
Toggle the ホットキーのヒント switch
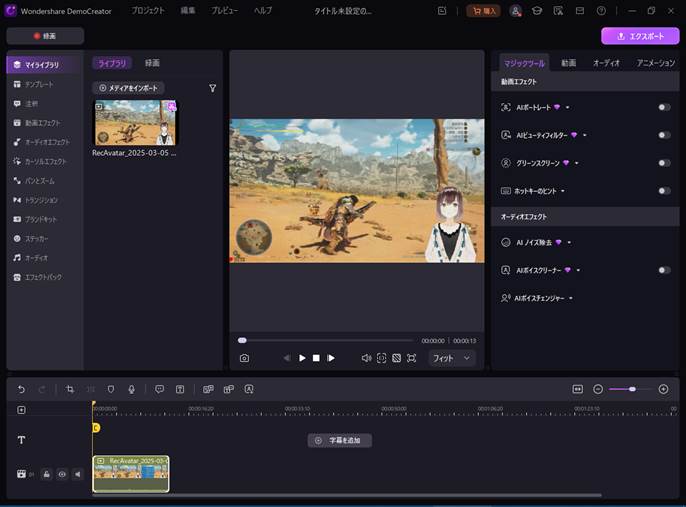point(664,191)
